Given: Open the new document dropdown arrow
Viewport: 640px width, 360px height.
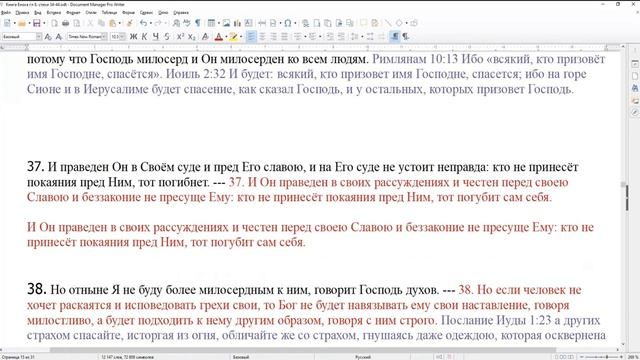Looking at the screenshot, I should (14, 23).
